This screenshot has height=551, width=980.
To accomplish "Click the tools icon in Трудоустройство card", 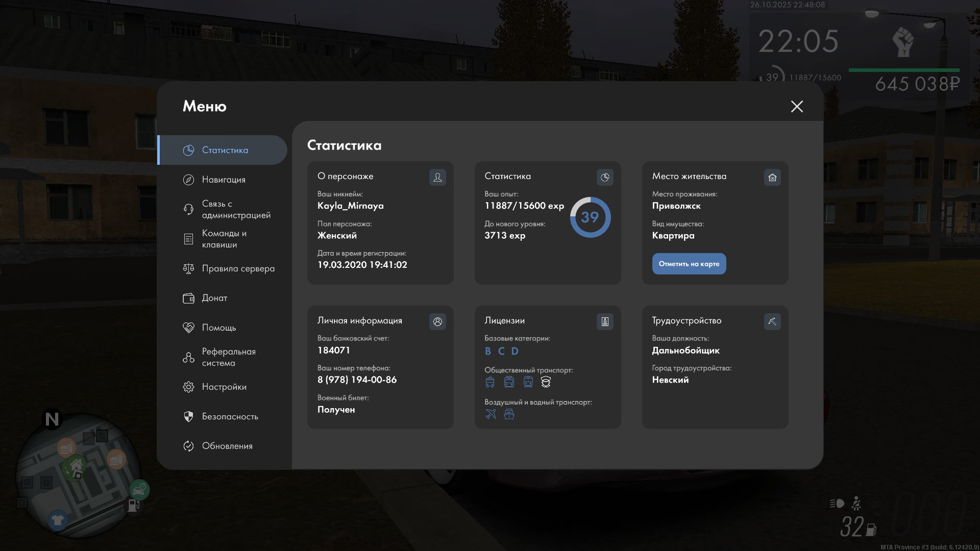I will click(x=772, y=321).
